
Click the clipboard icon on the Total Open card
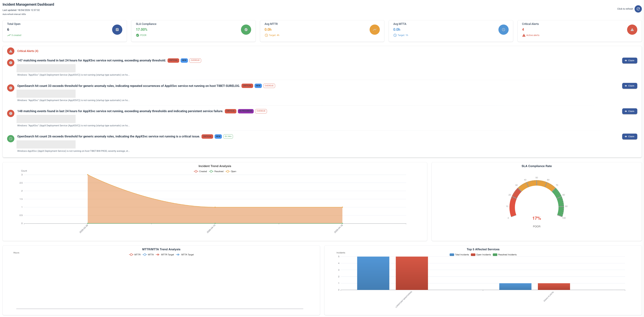click(x=117, y=29)
